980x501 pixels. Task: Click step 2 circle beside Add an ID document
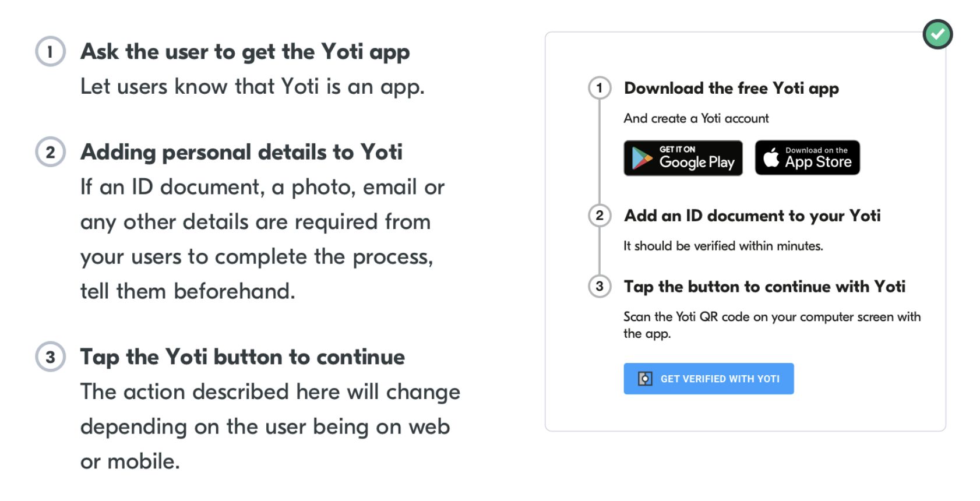(x=600, y=216)
